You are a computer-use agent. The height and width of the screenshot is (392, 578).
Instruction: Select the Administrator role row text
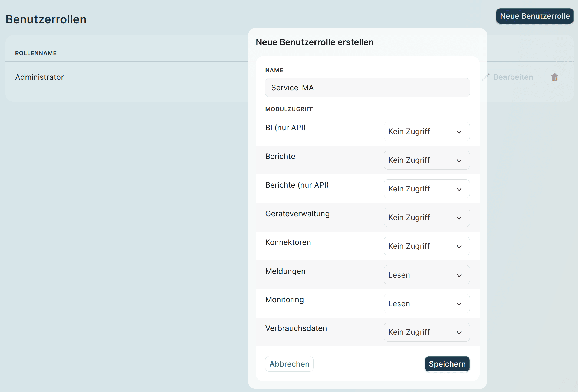coord(40,77)
